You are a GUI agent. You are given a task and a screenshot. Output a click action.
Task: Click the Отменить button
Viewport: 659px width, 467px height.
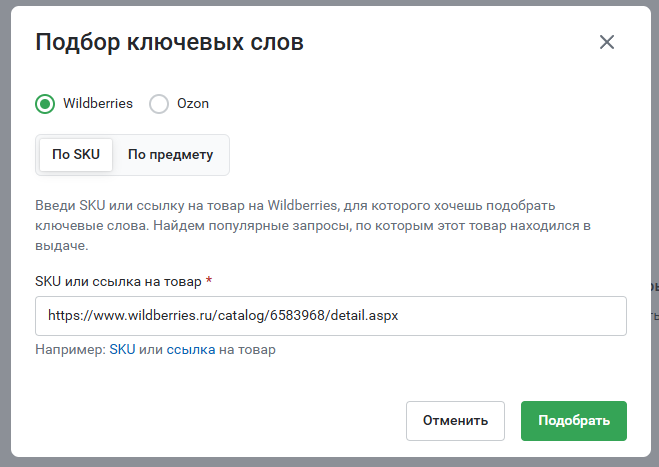455,421
